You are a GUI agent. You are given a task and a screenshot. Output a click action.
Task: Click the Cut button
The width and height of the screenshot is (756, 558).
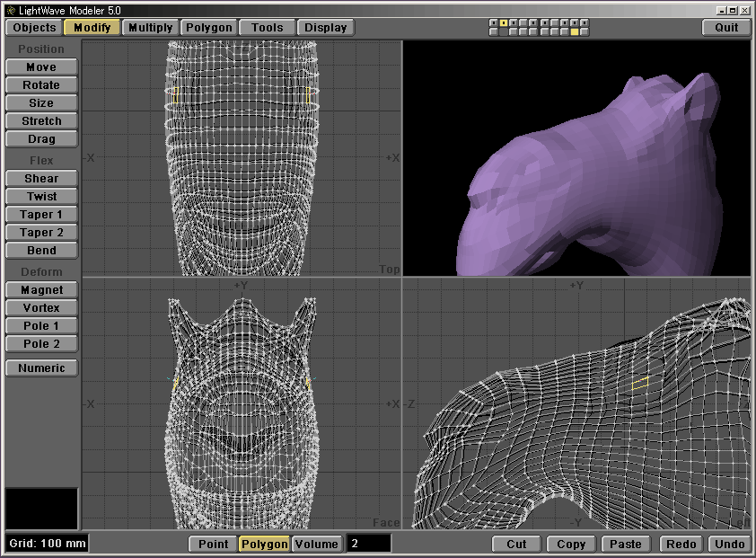(x=516, y=544)
